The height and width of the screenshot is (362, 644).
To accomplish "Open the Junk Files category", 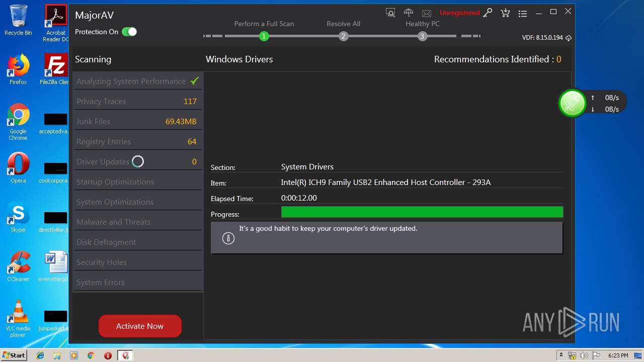I will (x=138, y=121).
